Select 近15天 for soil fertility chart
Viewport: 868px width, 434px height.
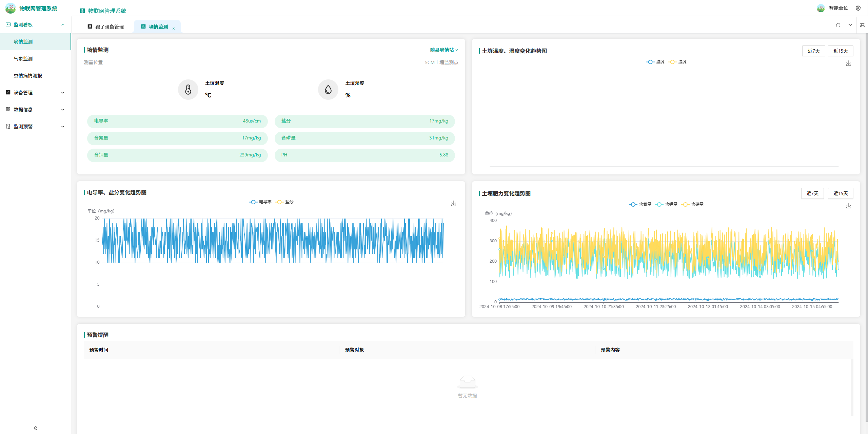840,193
